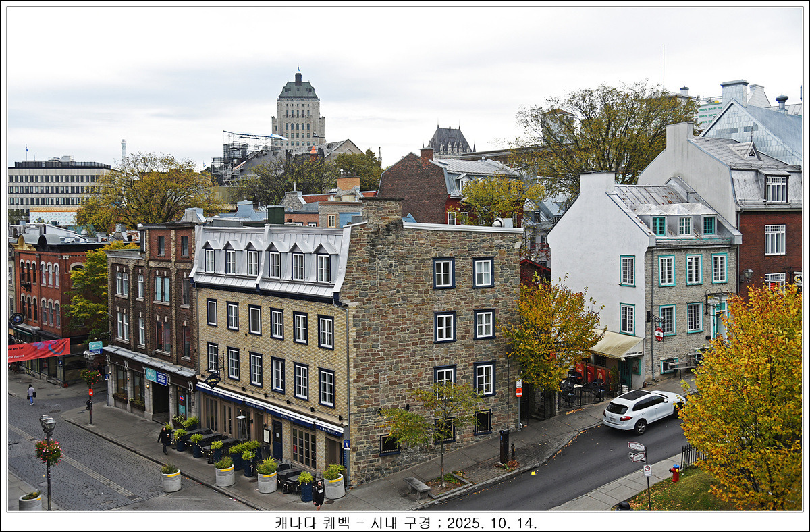Image resolution: width=810 pixels, height=532 pixels.
Task: Click the red fire hydrant on the sidewalk
Action: click(674, 473)
